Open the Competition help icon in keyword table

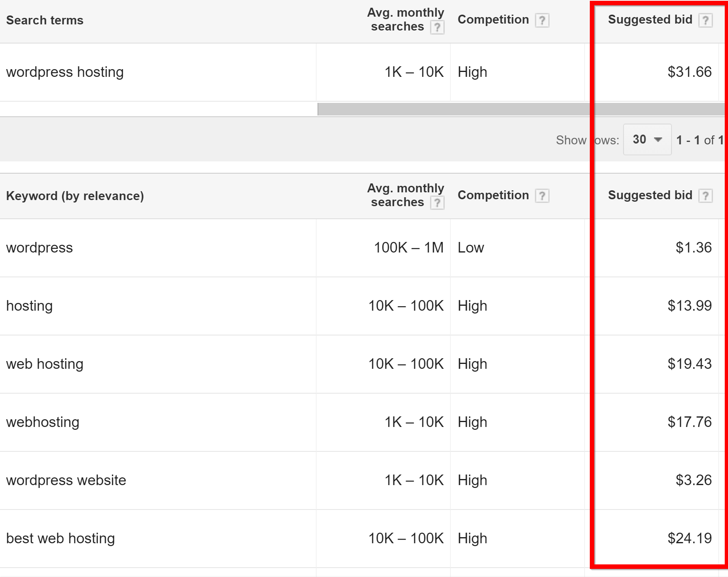(x=543, y=195)
